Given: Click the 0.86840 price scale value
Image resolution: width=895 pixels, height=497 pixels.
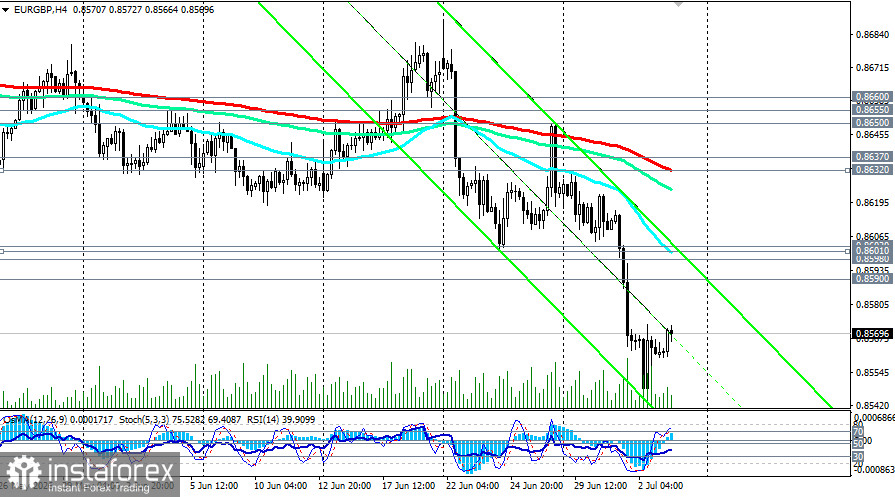Looking at the screenshot, I should coord(873,35).
